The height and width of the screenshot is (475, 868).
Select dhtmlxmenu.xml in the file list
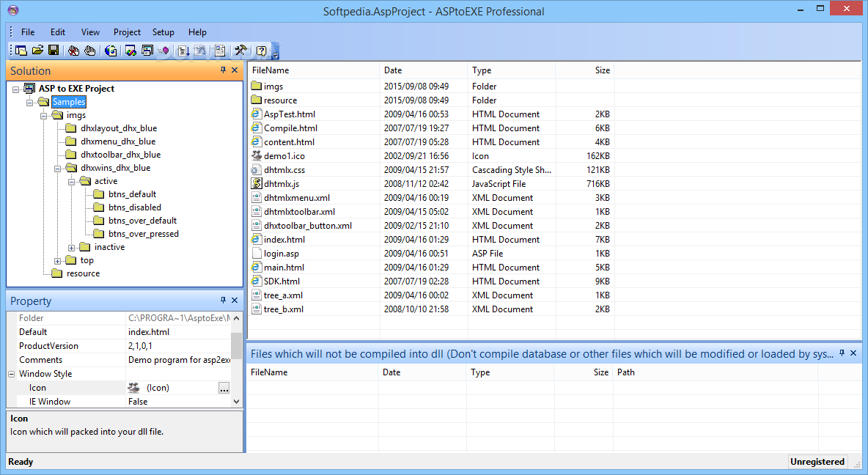pyautogui.click(x=297, y=198)
